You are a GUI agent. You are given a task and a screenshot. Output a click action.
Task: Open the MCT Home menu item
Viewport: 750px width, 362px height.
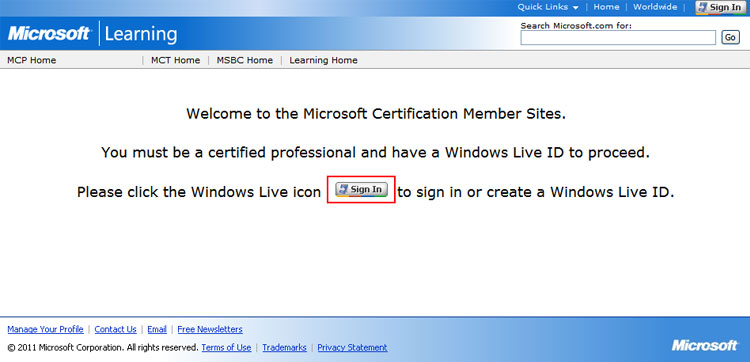[x=176, y=60]
